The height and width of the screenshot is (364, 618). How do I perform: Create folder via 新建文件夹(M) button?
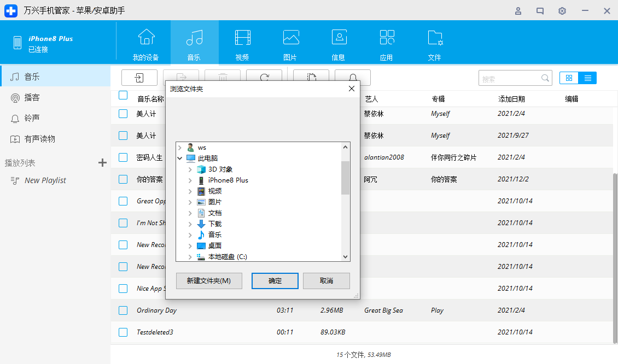(209, 281)
